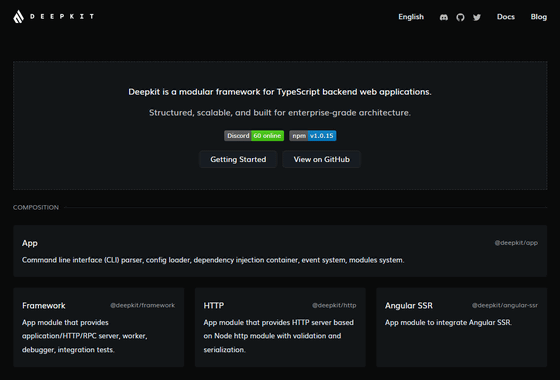Click the @deepkit/http package label
Viewport: 560px width, 380px height.
(x=334, y=305)
